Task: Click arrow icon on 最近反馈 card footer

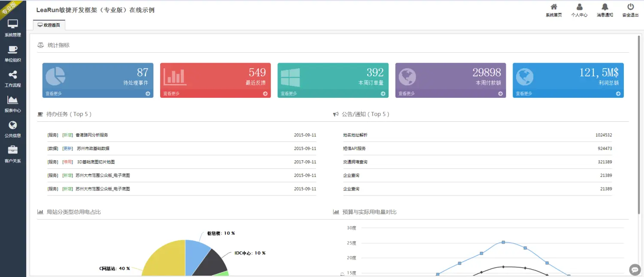Action: tap(265, 93)
